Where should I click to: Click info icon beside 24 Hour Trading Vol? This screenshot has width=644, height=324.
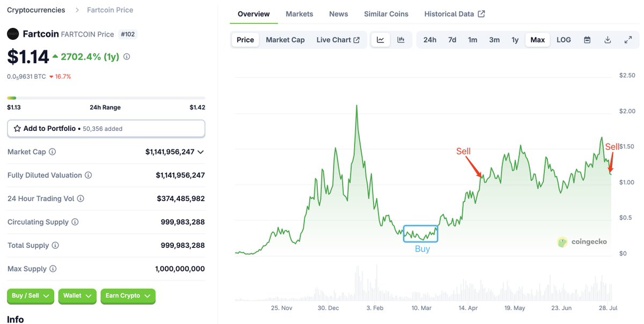tap(80, 198)
